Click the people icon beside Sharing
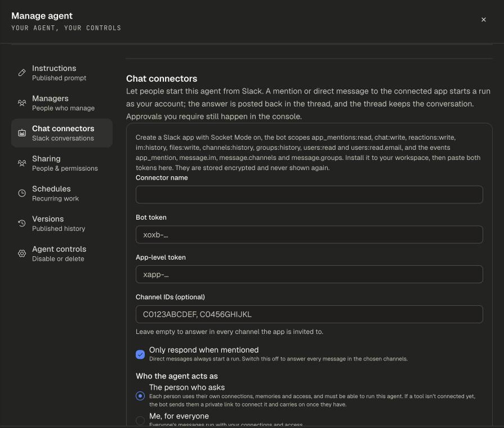504x428 pixels. coord(22,163)
